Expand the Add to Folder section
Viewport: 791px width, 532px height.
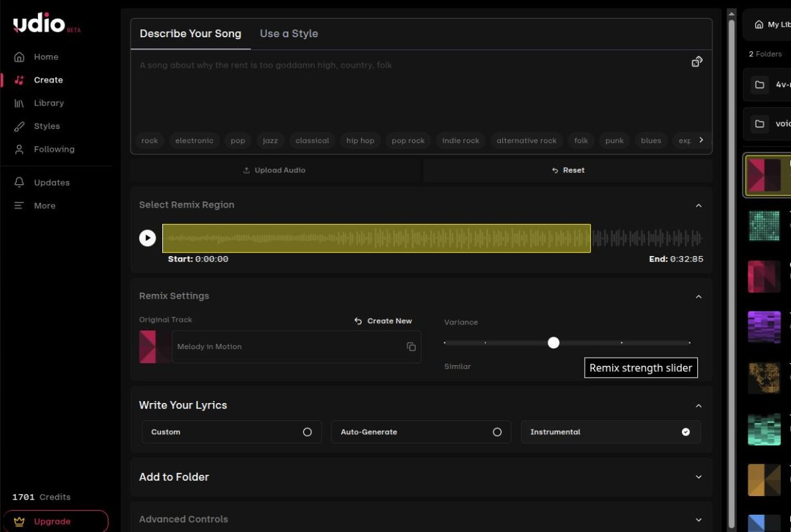[698, 477]
